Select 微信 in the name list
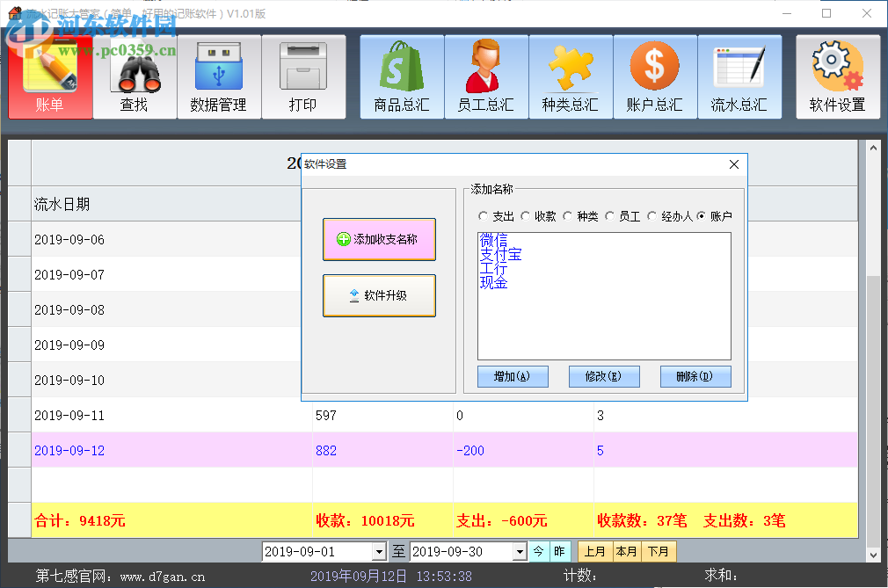The height and width of the screenshot is (588, 888). [x=494, y=240]
